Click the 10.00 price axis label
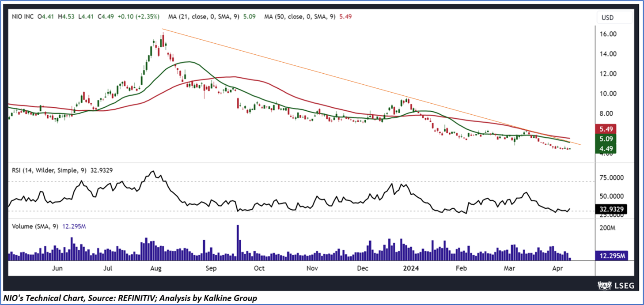 tap(609, 94)
